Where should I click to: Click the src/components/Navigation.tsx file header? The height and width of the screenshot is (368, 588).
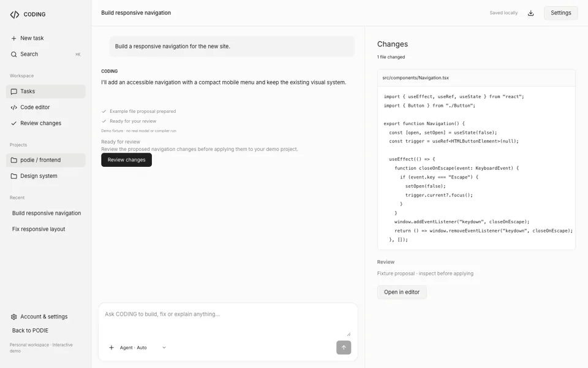click(x=477, y=78)
